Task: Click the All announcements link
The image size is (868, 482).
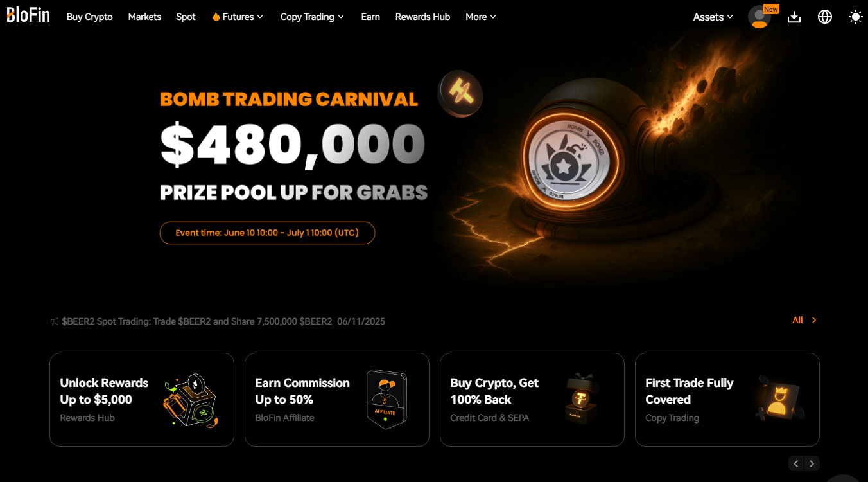Action: click(804, 320)
